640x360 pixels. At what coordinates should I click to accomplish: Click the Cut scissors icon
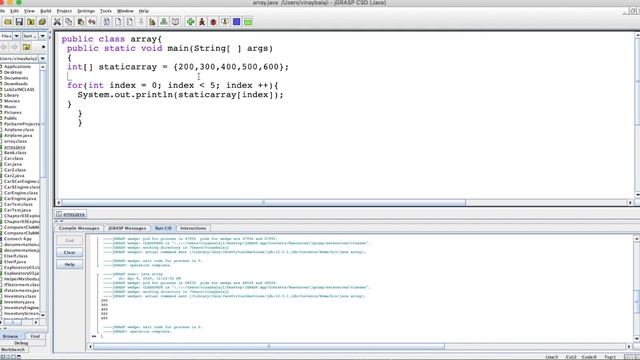(x=57, y=22)
